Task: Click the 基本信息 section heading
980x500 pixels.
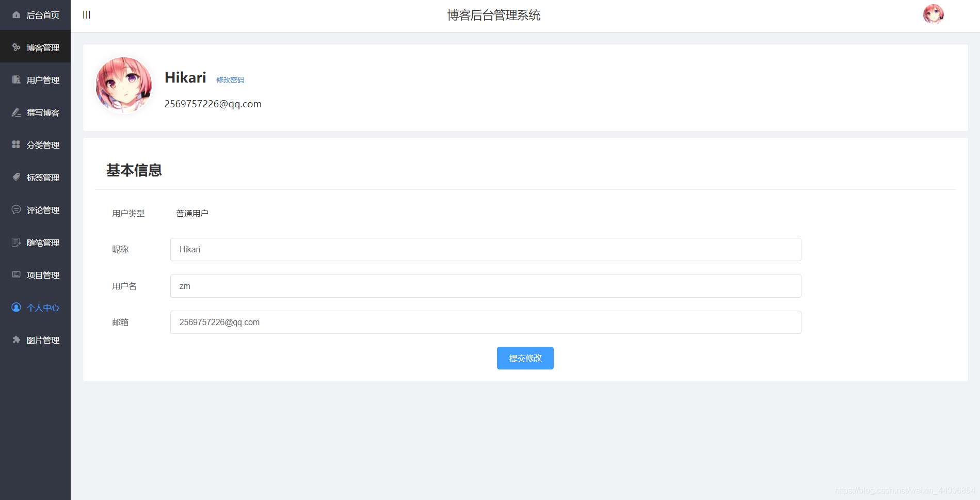Action: click(x=134, y=170)
